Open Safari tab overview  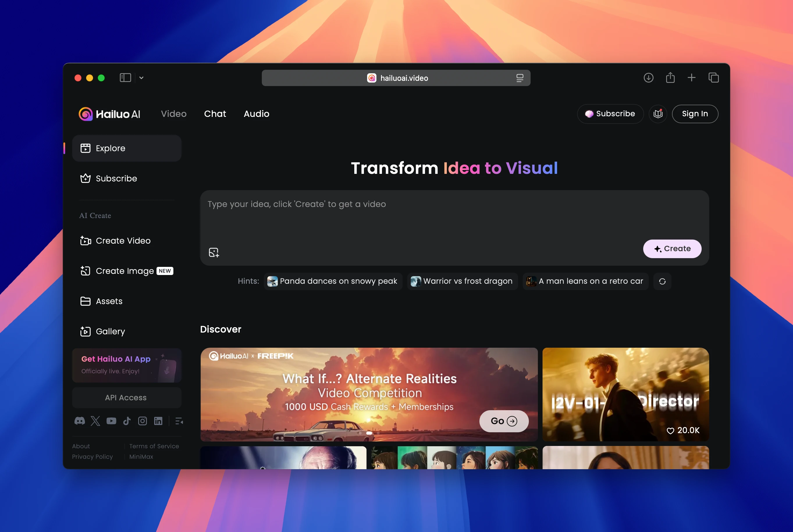pos(714,78)
